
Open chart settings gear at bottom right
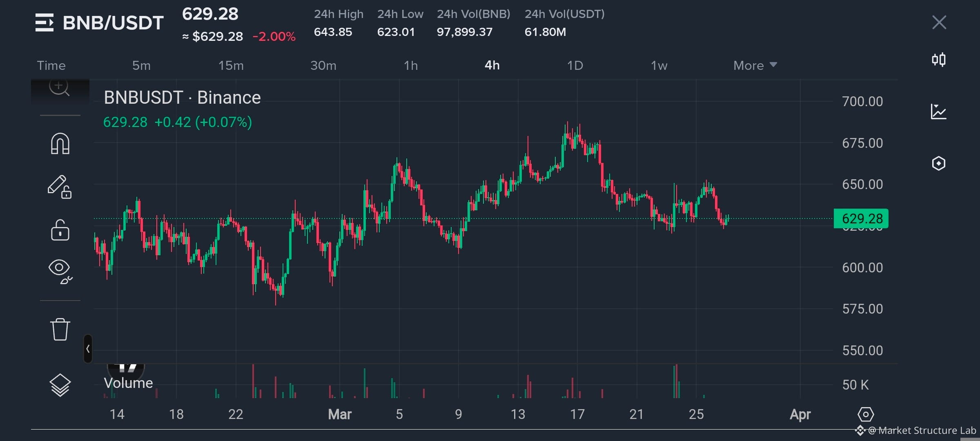coord(866,414)
